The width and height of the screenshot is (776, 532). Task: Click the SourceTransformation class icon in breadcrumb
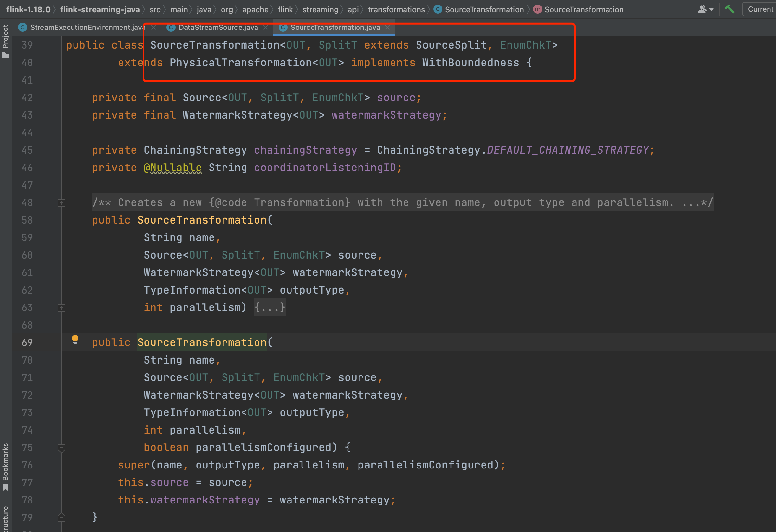[x=438, y=9]
